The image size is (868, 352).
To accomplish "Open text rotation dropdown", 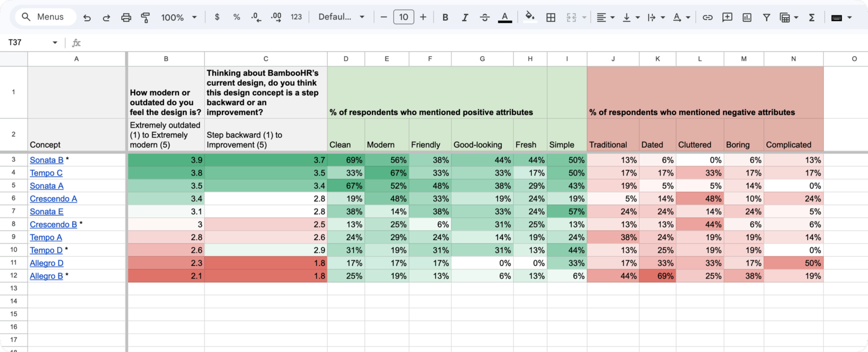I will (x=682, y=17).
